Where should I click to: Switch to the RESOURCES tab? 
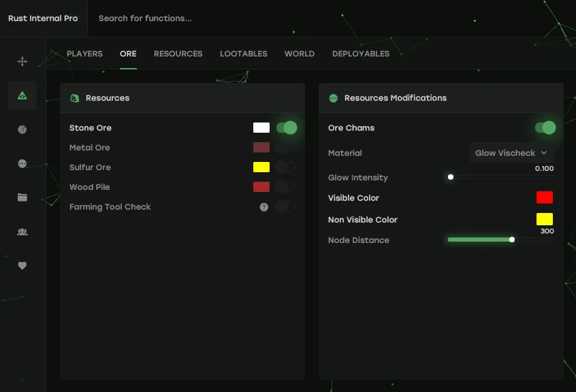(x=178, y=54)
